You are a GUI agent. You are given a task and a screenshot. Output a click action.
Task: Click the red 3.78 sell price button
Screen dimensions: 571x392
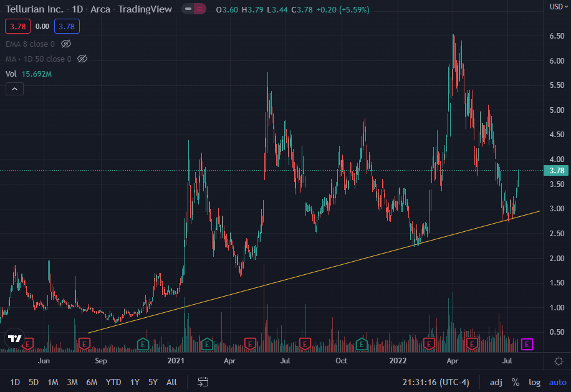tap(17, 27)
